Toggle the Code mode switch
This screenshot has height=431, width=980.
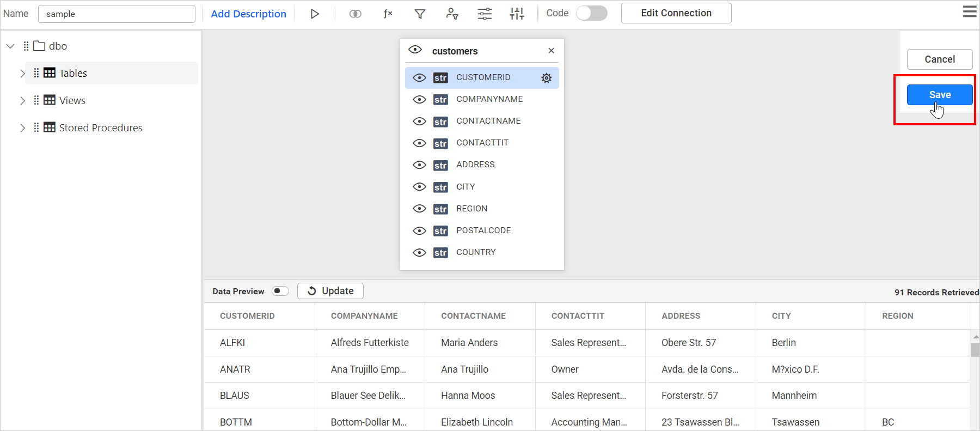click(x=591, y=13)
